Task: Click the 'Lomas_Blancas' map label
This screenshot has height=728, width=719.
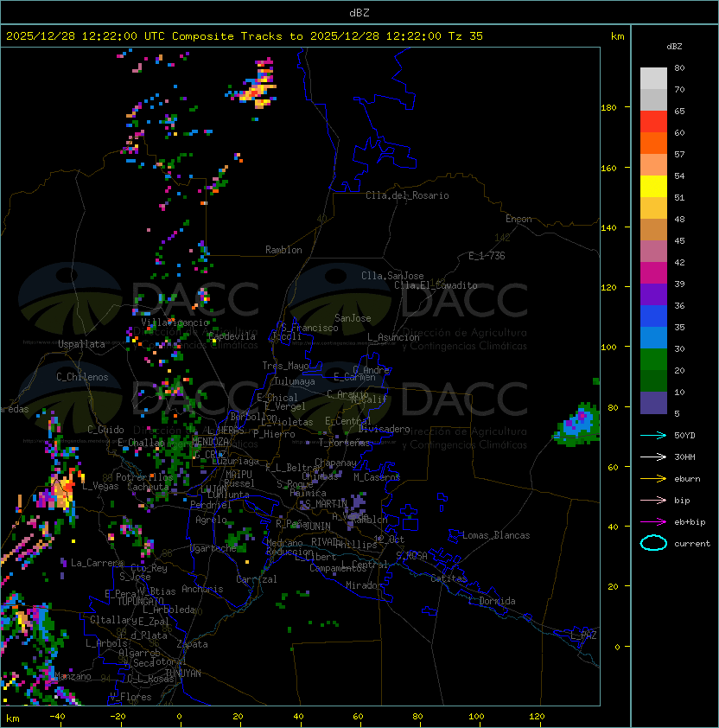Action: coord(496,535)
